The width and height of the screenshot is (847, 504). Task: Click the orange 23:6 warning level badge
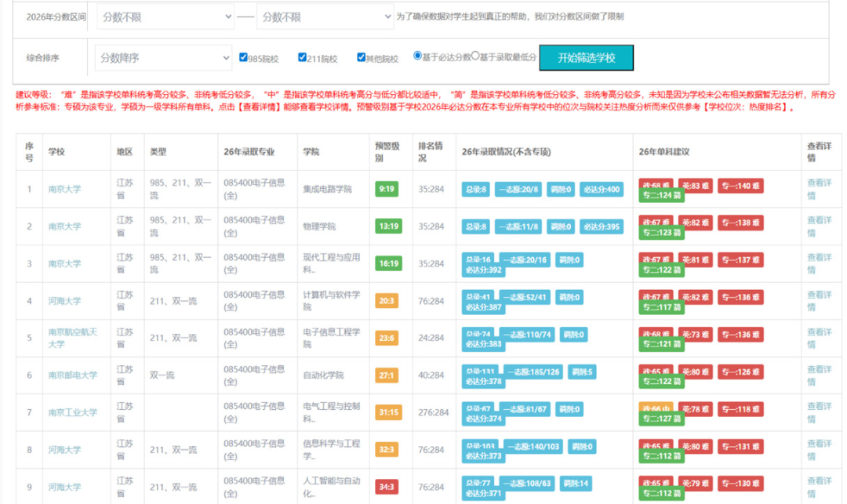tap(386, 338)
